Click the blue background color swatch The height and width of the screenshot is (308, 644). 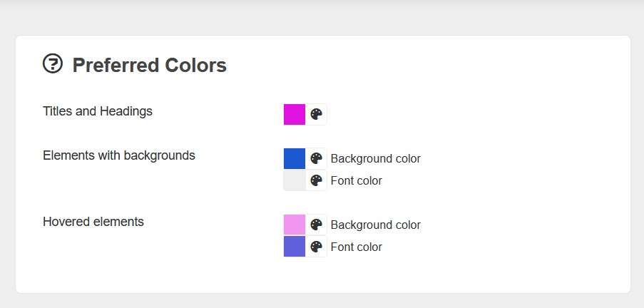tap(295, 158)
